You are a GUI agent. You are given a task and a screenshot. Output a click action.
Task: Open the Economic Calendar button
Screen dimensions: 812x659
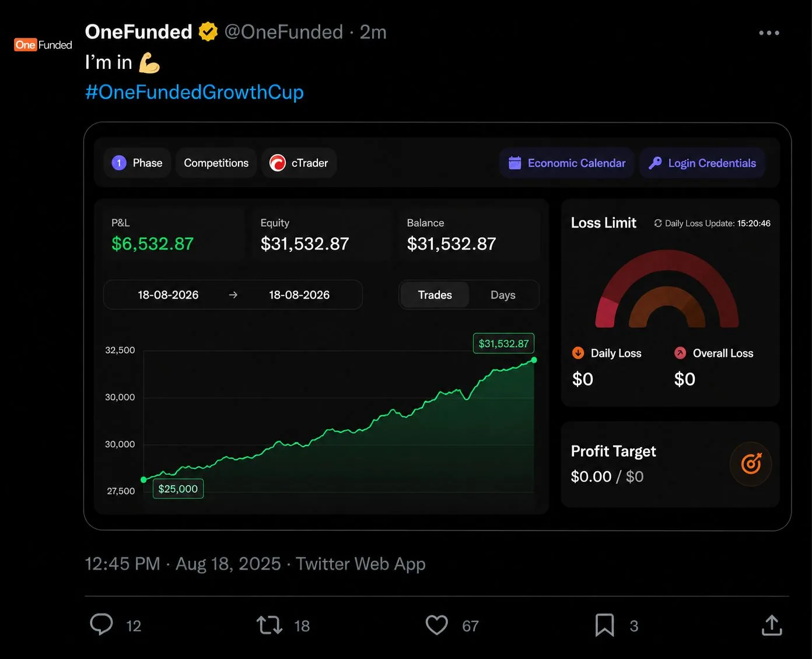pyautogui.click(x=567, y=163)
